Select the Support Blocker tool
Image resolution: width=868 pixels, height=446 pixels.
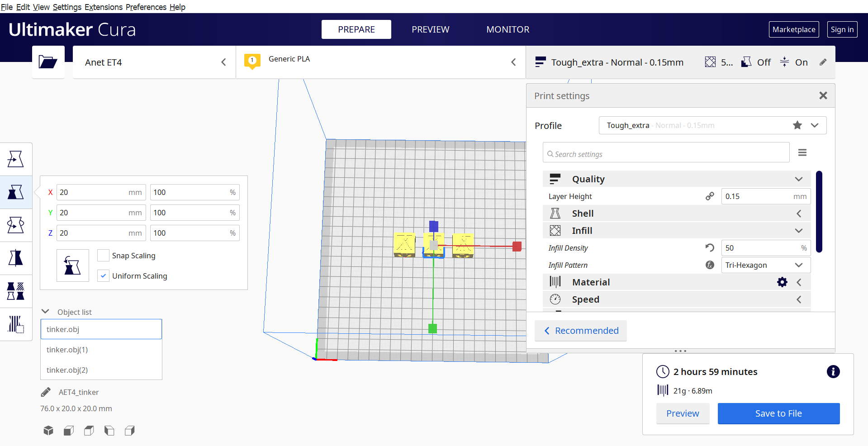coord(16,324)
